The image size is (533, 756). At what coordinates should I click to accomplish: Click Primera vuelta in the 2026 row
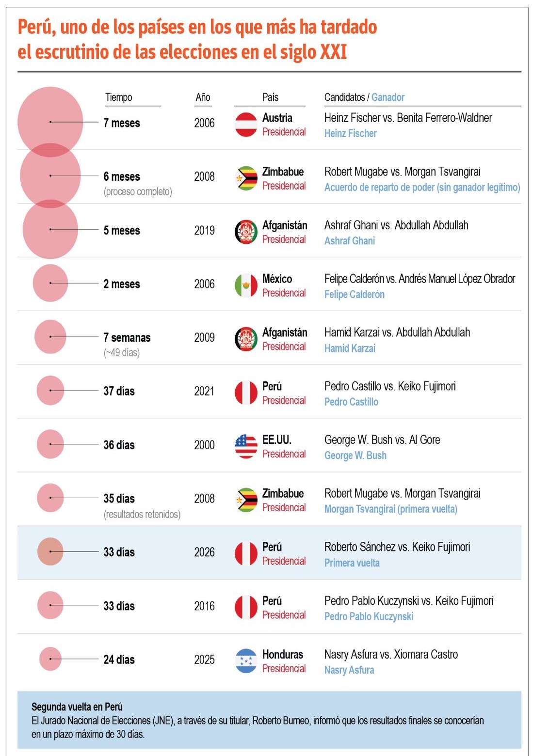tap(352, 563)
